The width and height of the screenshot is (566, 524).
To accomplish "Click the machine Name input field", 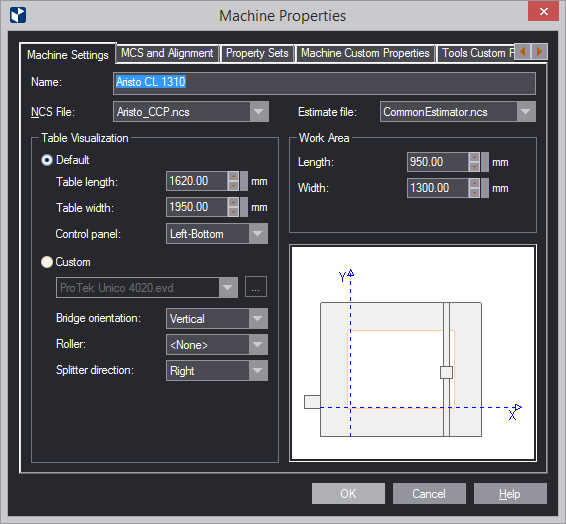I will [324, 83].
